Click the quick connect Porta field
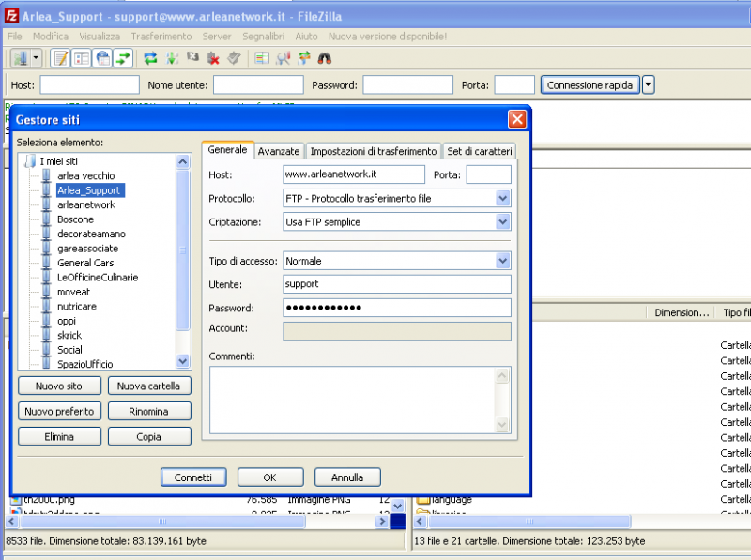The width and height of the screenshot is (751, 560). [514, 85]
